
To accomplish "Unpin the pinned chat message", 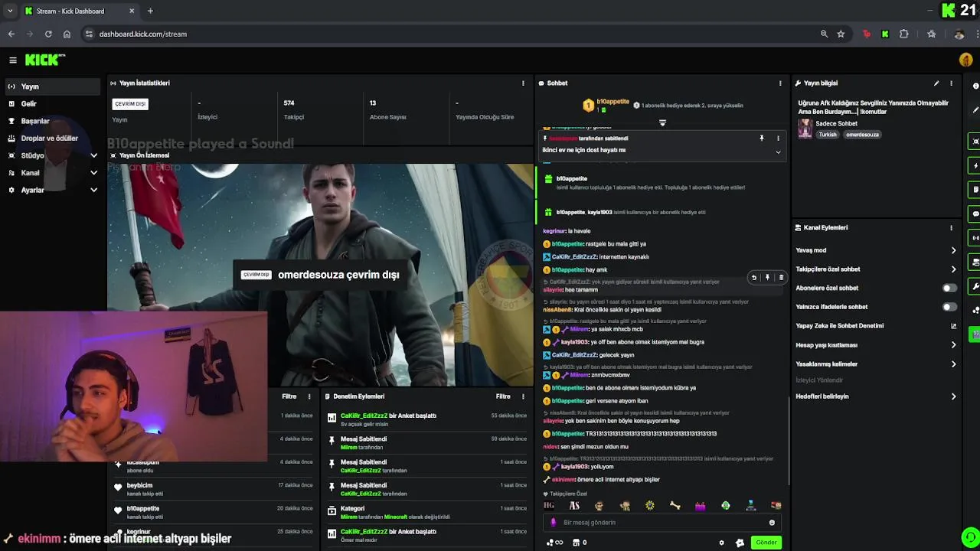I will pos(762,139).
